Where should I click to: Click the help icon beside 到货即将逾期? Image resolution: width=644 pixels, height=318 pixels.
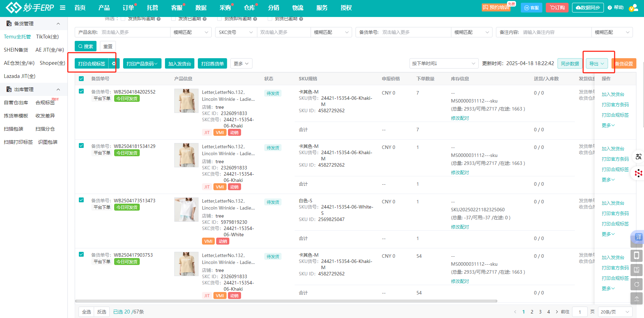[255, 19]
